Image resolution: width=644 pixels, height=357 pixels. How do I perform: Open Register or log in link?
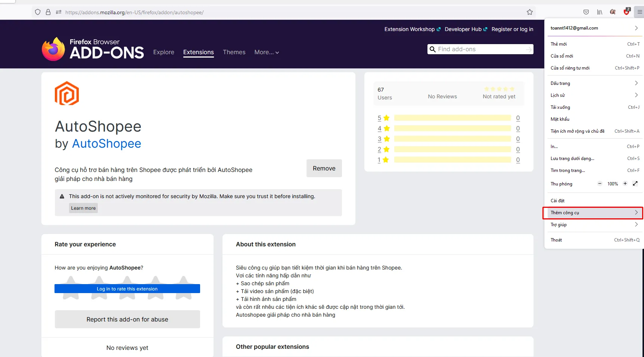coord(512,29)
